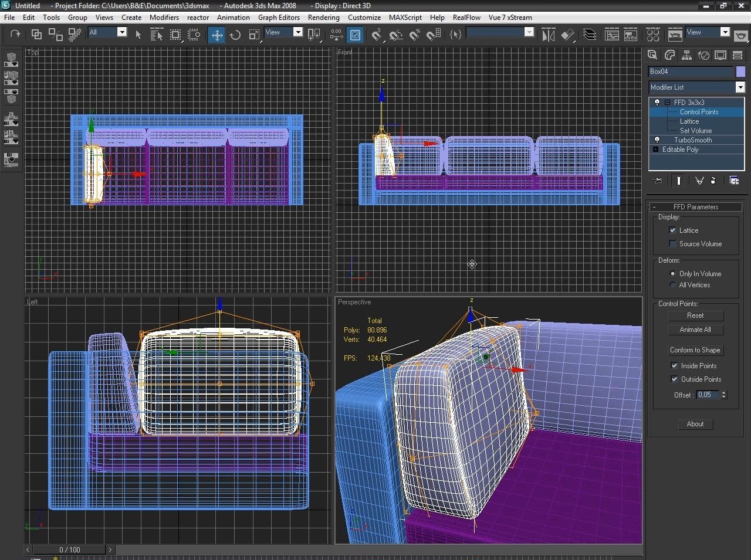Open the Layer Manager icon
751x560 pixels.
tap(590, 35)
